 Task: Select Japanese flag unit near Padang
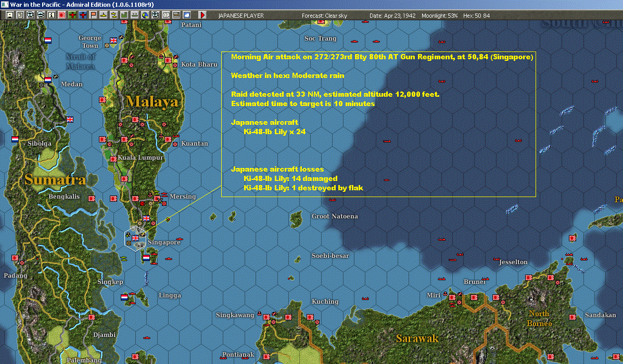[x=15, y=258]
